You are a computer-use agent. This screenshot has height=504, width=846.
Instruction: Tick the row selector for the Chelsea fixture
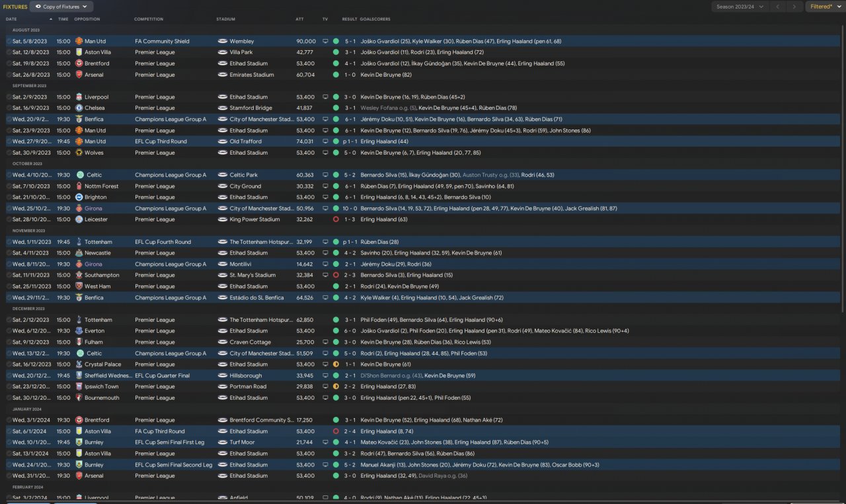pyautogui.click(x=9, y=108)
